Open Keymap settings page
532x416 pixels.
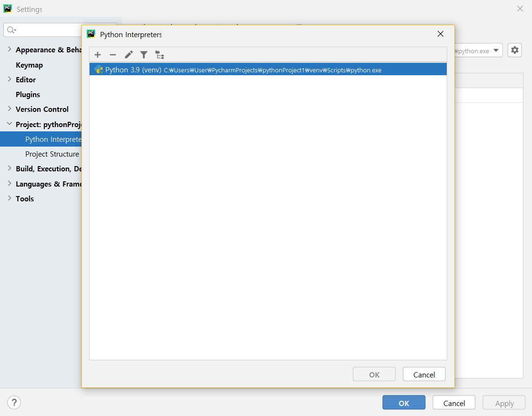[x=29, y=65]
